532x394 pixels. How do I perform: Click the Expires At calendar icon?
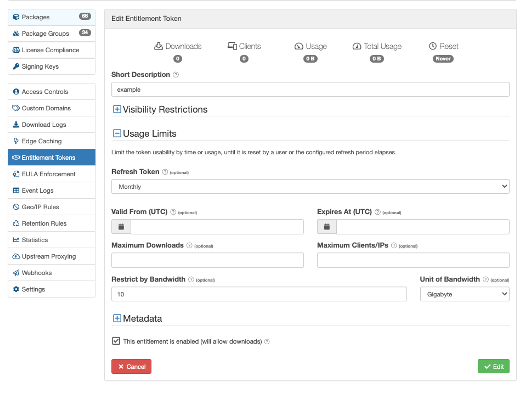point(327,227)
